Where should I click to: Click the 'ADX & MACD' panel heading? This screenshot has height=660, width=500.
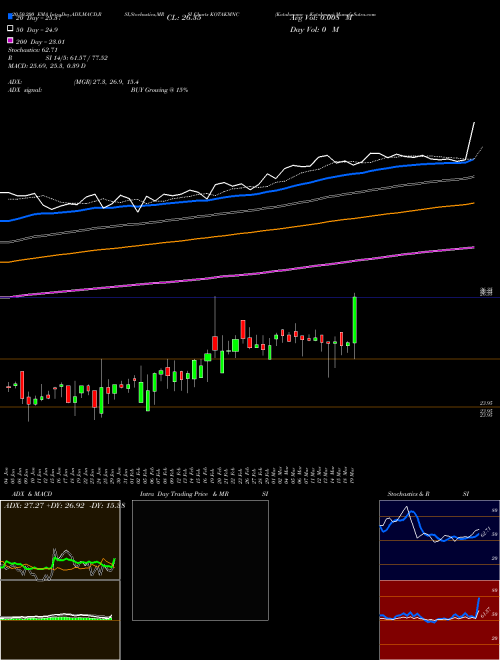coord(32,494)
